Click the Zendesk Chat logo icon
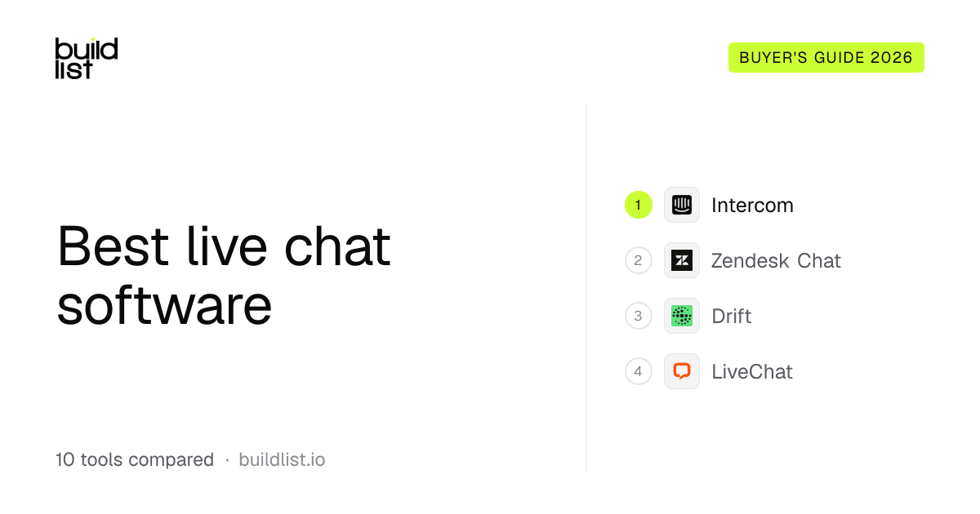 tap(681, 260)
